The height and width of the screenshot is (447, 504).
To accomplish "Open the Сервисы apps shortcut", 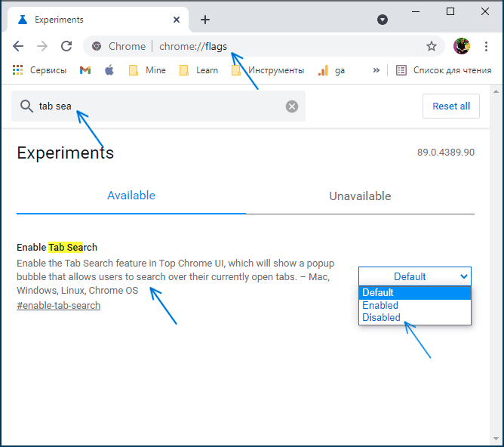I will 39,70.
